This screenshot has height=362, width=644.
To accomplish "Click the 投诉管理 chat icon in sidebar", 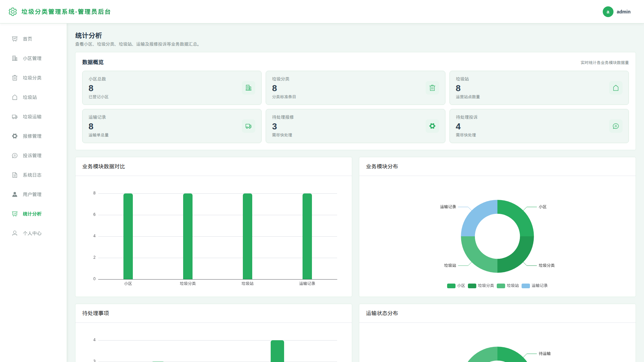I will (x=15, y=156).
